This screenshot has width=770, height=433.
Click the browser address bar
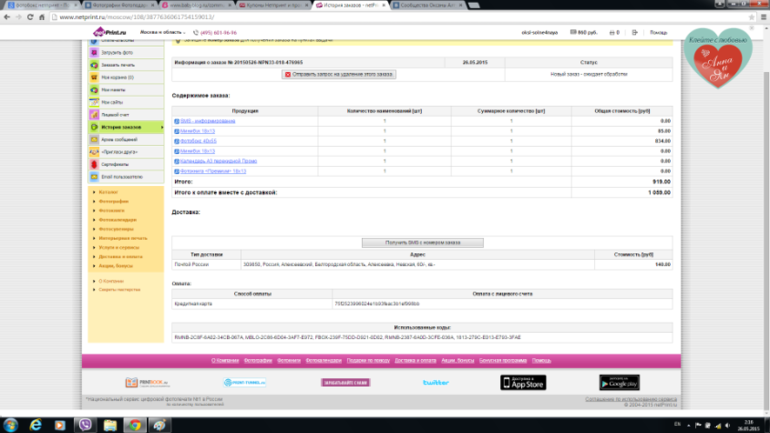[300, 18]
